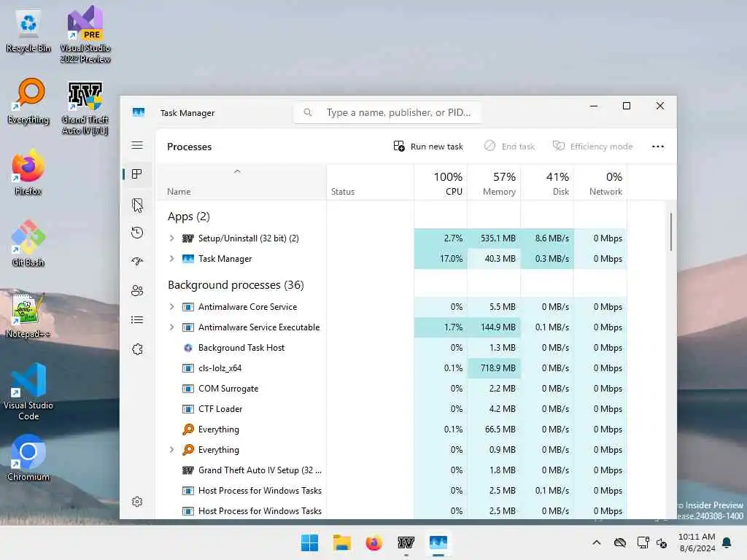
Task: Select Visual Studio 2022 Preview desktop icon
Action: (x=85, y=34)
